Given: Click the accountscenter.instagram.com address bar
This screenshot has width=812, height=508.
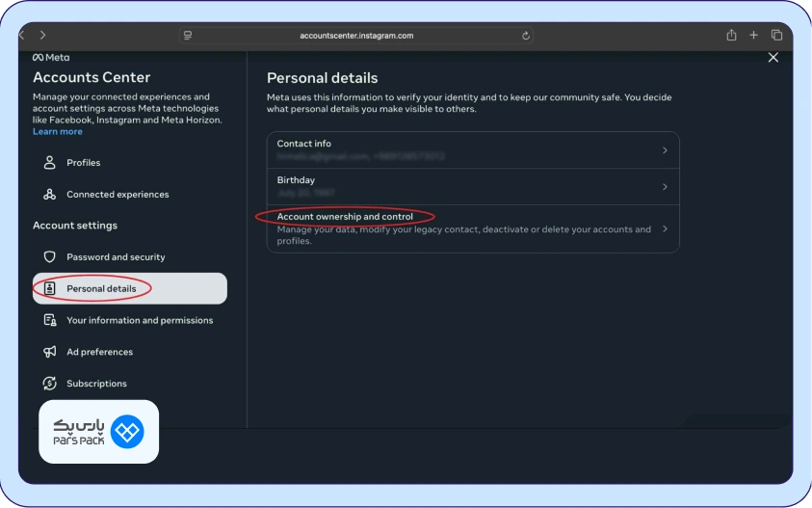Looking at the screenshot, I should tap(356, 36).
